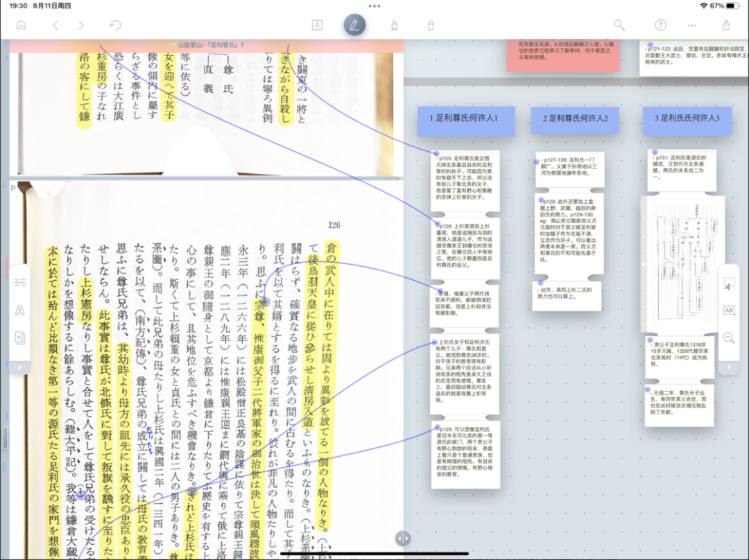Select the card starting 元德二年
Viewport: 749px width, 560px height.
coord(680,406)
